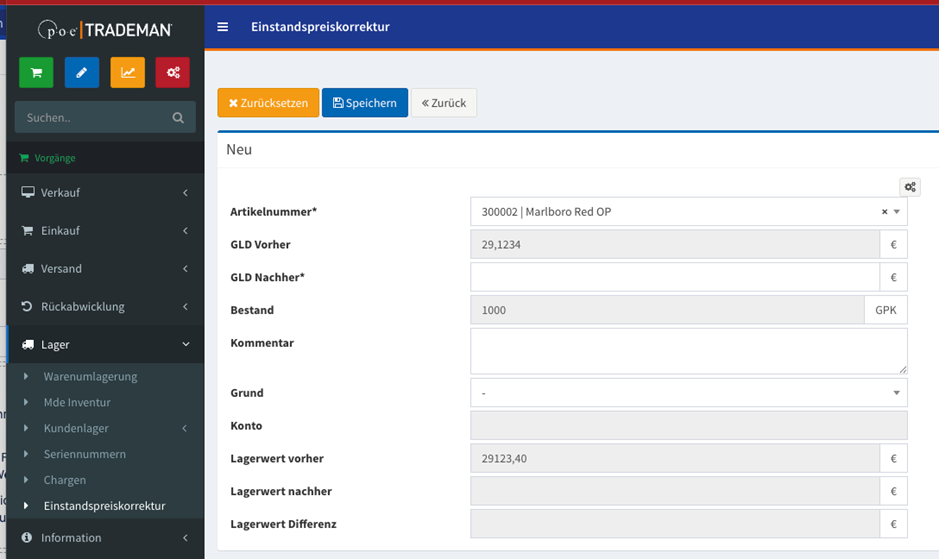Open the orange chart quick button

(x=128, y=72)
